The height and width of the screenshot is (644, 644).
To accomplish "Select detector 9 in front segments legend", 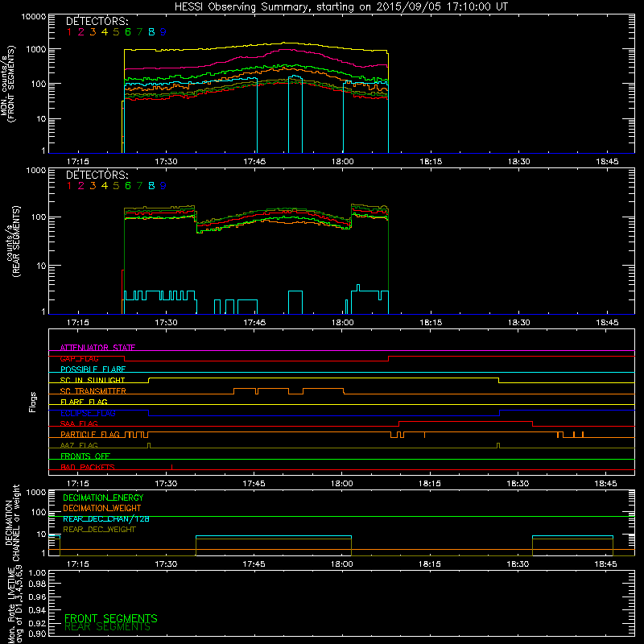I will pyautogui.click(x=163, y=32).
